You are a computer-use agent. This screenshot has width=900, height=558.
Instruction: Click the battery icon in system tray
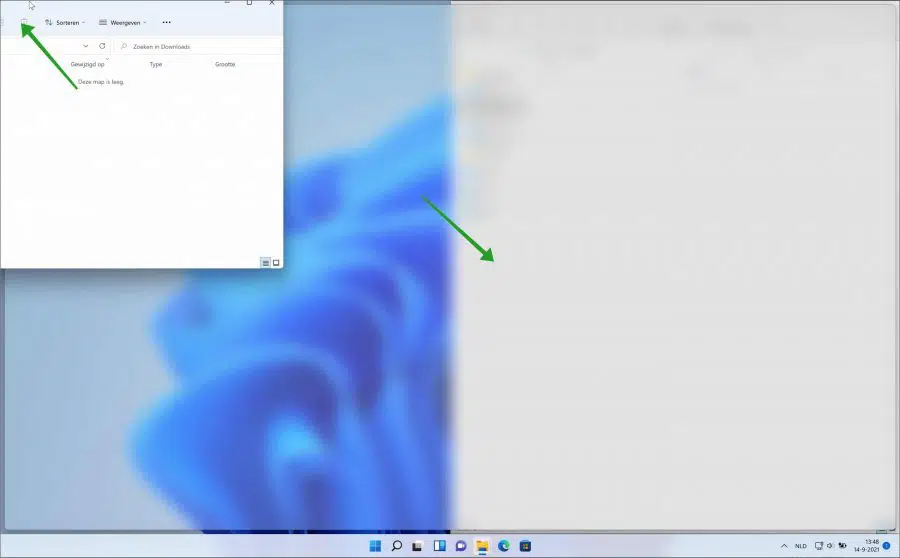click(843, 546)
